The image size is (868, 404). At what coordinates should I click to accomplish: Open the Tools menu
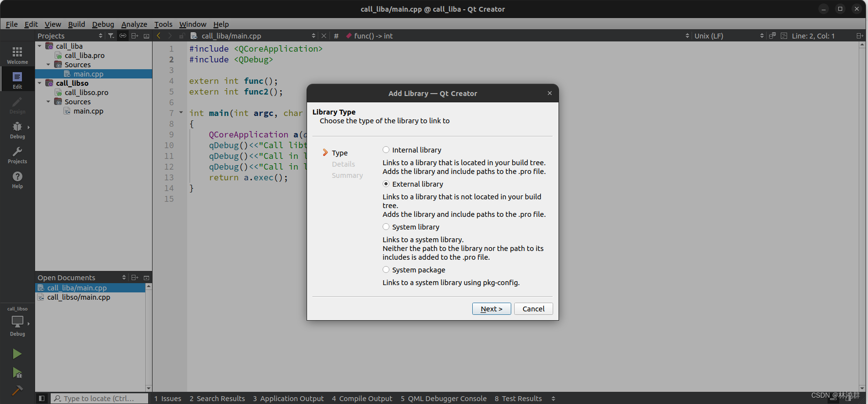tap(163, 24)
